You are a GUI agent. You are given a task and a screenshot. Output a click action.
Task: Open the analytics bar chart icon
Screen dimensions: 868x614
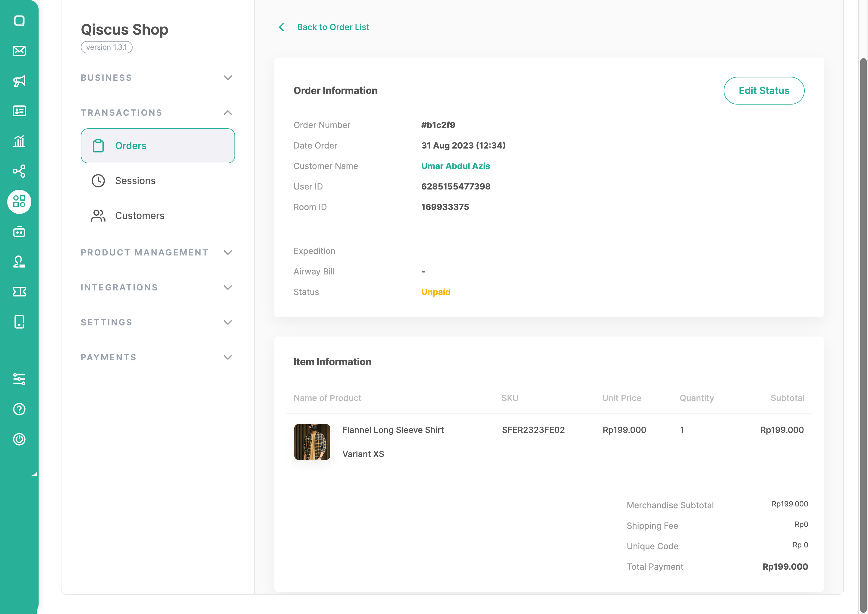[x=19, y=141]
